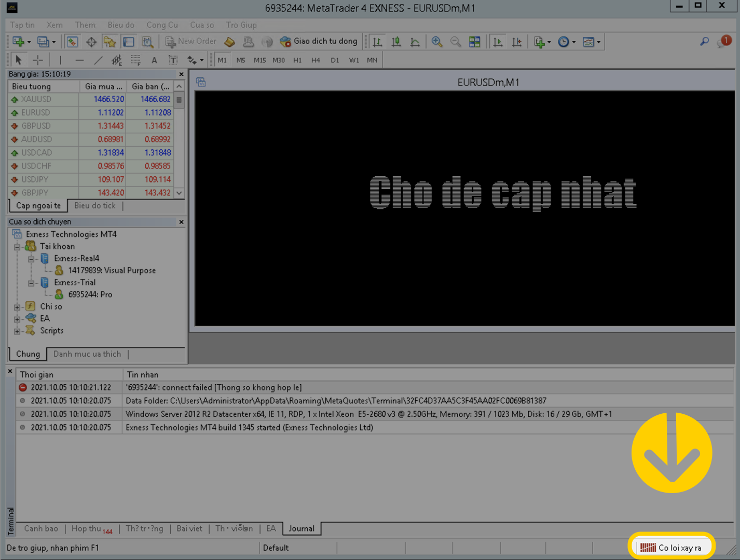
Task: Toggle Giao dich tu dong auto trading
Action: pyautogui.click(x=319, y=41)
